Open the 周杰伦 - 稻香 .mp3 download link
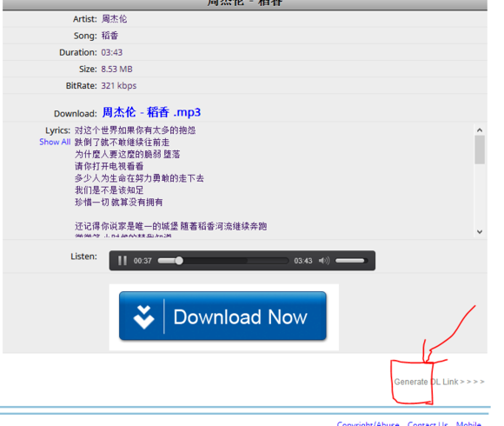The image size is (504, 426). pos(151,112)
